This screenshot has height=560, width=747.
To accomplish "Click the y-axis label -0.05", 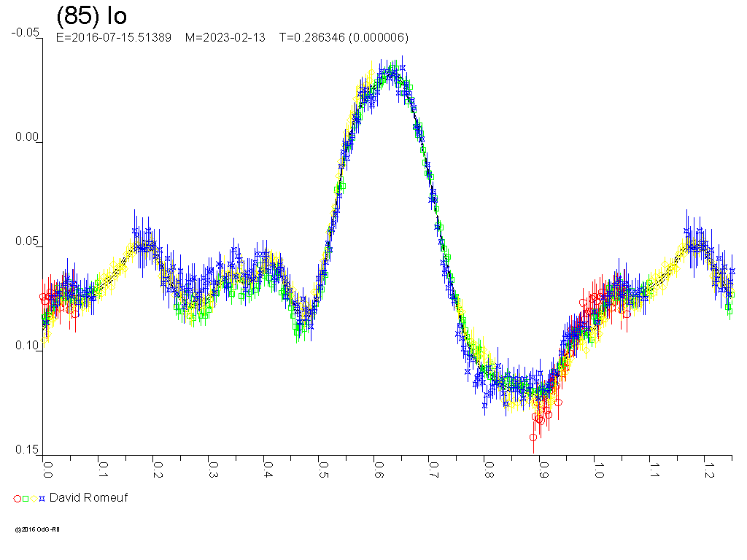I will point(26,32).
